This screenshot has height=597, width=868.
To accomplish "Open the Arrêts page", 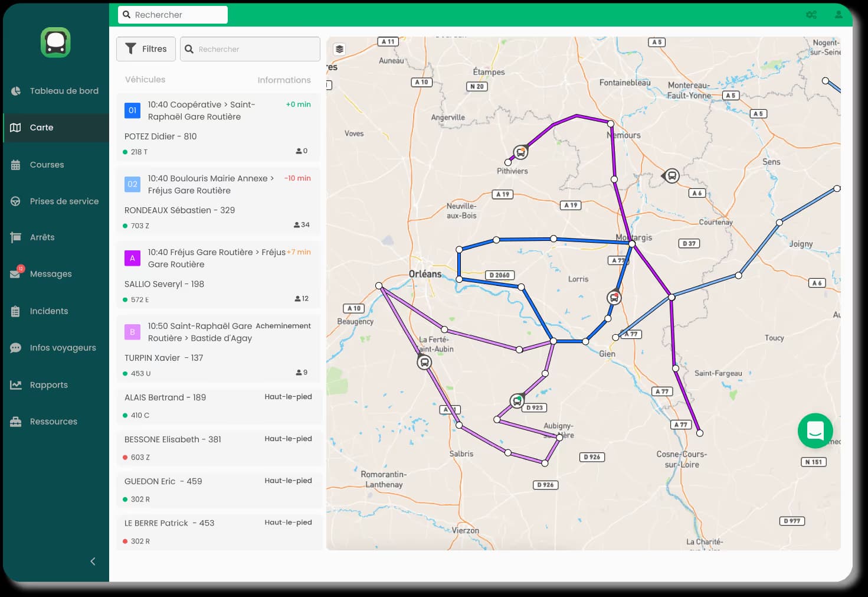I will [42, 237].
